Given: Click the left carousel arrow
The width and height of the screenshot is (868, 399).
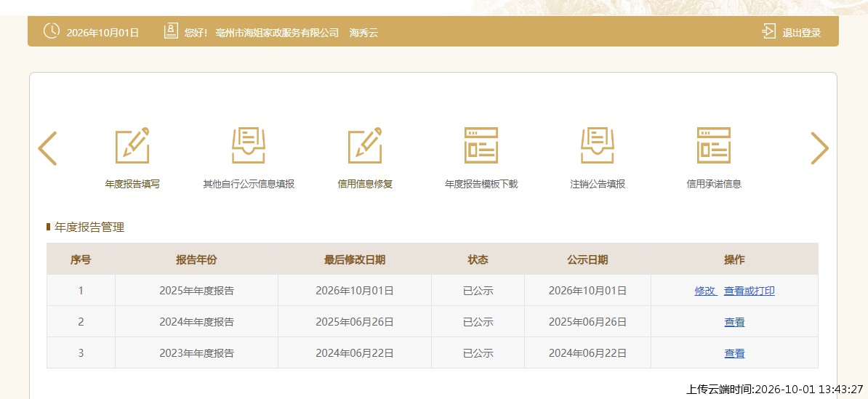Looking at the screenshot, I should tap(47, 148).
